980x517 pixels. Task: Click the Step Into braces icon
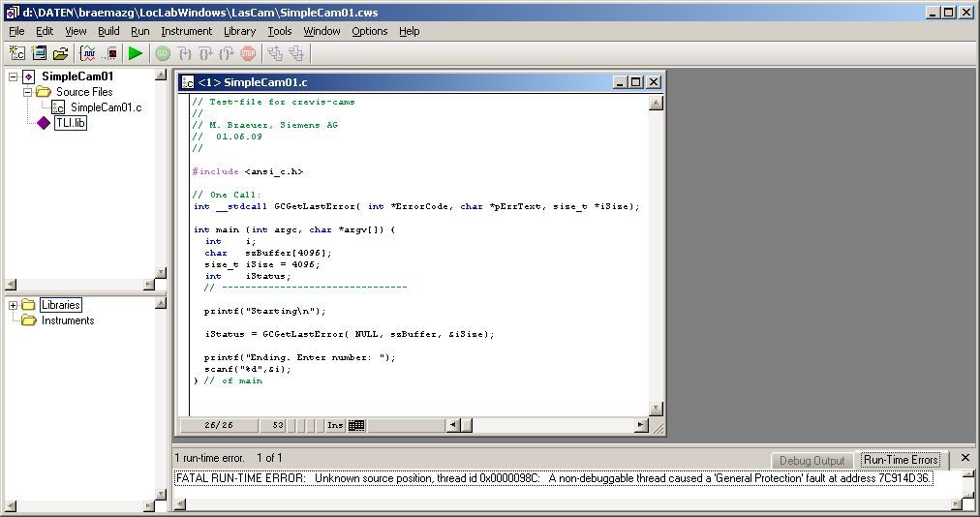coord(184,54)
